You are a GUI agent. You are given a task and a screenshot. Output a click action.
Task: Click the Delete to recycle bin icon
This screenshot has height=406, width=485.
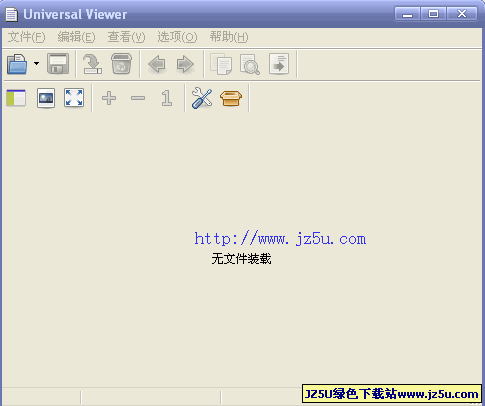(x=121, y=64)
